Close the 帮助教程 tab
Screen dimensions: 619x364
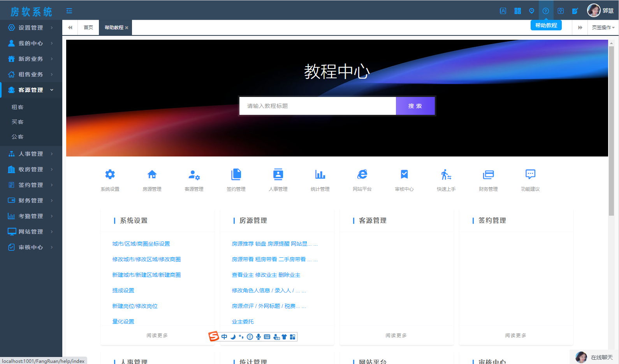point(127,28)
